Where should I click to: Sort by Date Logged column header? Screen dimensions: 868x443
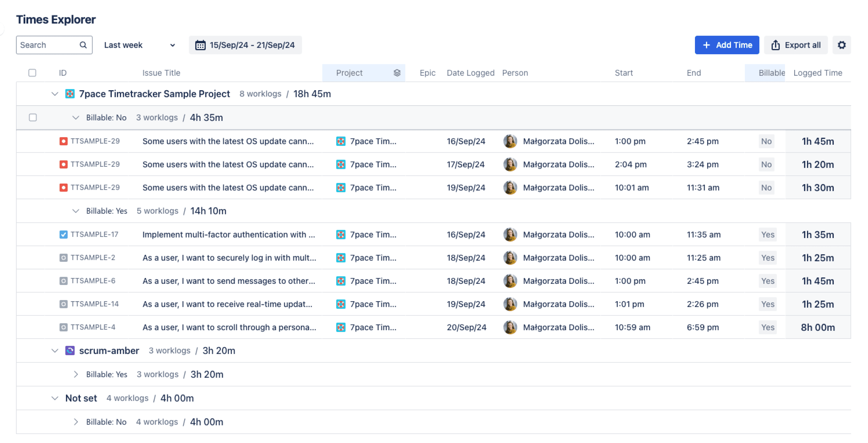click(x=470, y=73)
